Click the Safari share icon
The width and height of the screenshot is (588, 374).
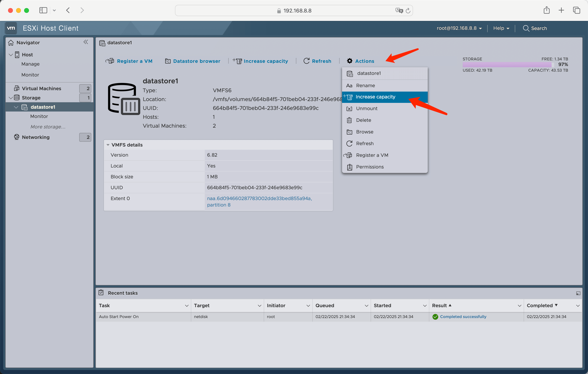point(547,10)
